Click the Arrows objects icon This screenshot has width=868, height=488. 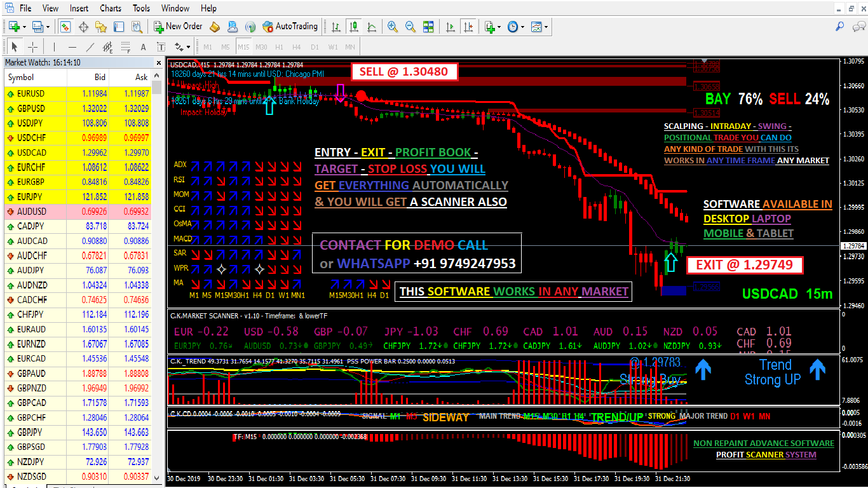pyautogui.click(x=179, y=47)
